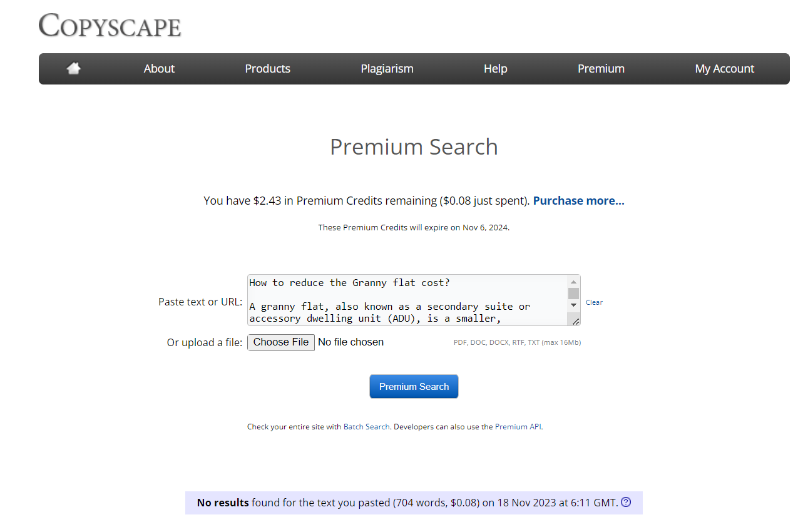Go to the home icon in the navigation bar
798x532 pixels.
74,68
